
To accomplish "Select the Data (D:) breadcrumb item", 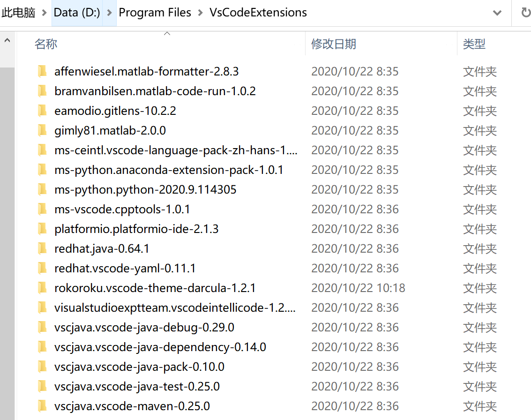I will point(76,13).
